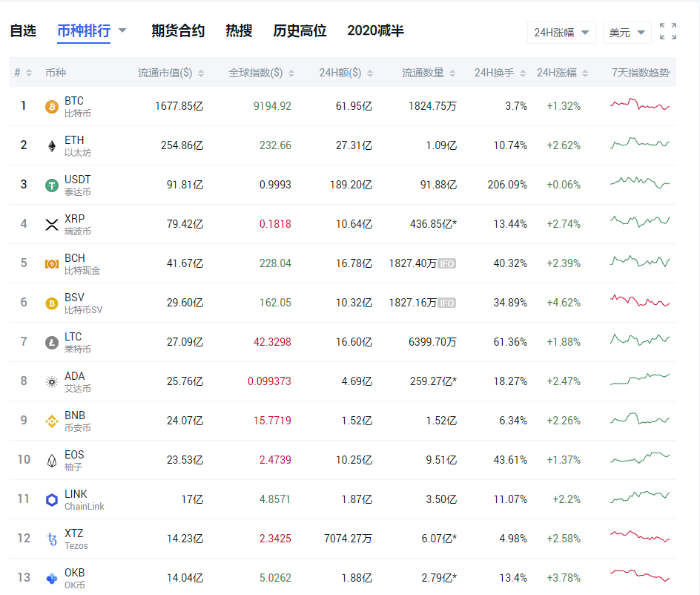
Task: Click the IFO badge in BSV row
Action: tap(447, 303)
